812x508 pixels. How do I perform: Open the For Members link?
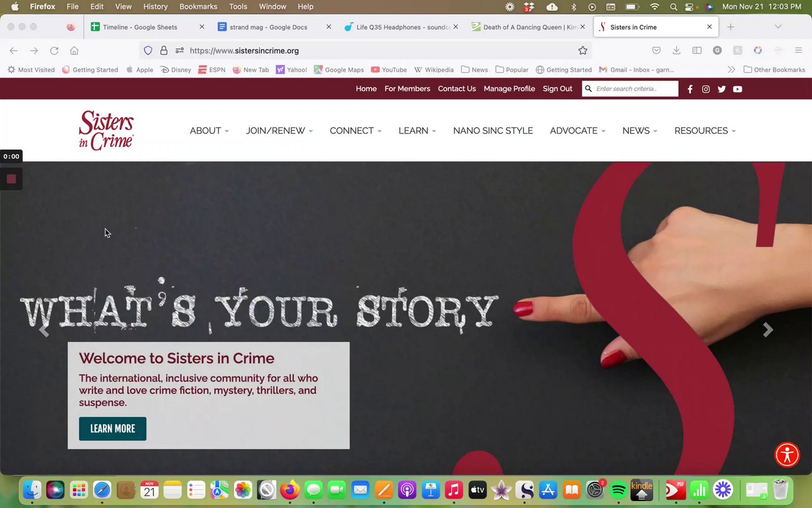407,89
